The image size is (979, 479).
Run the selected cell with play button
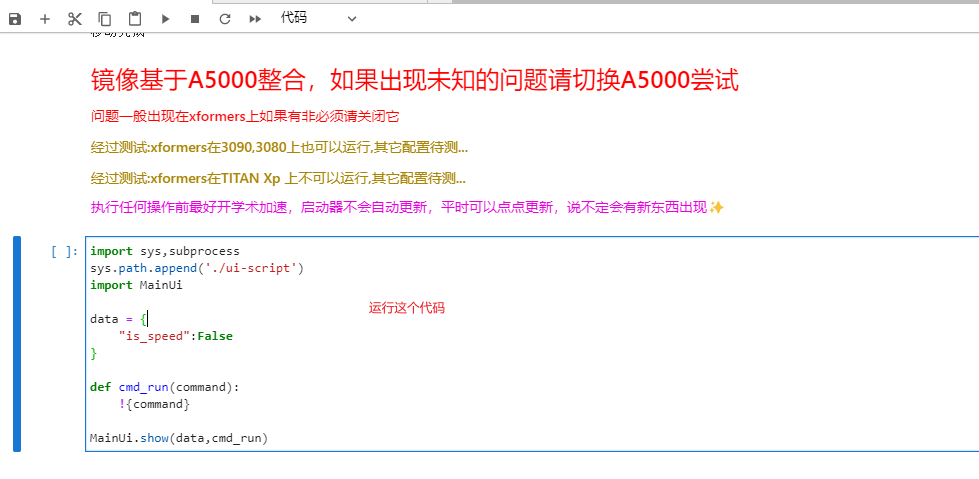click(165, 18)
